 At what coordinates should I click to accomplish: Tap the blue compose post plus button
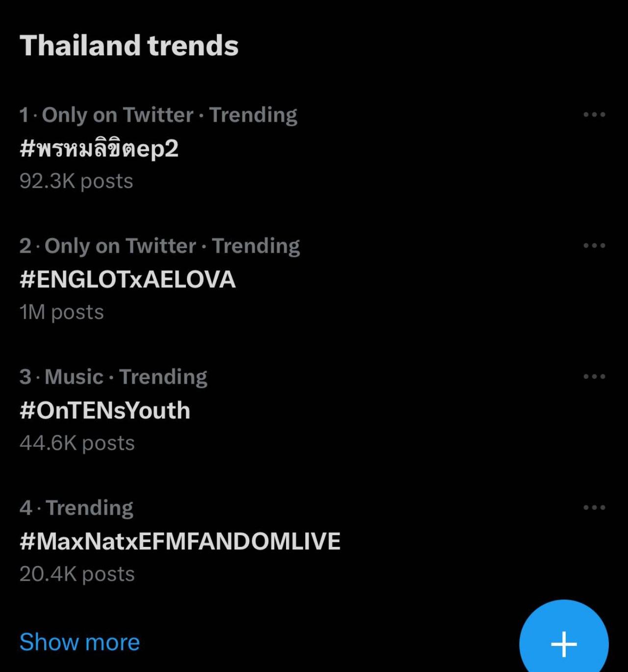point(564,644)
